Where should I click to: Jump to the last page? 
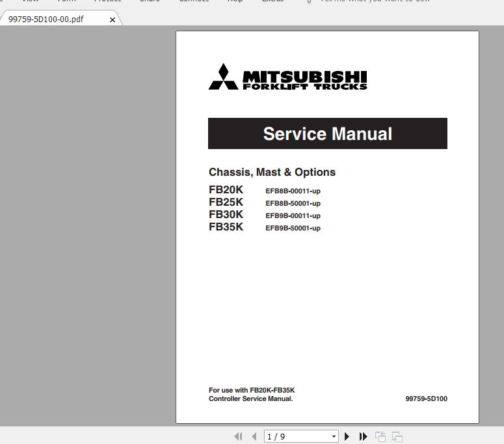[364, 437]
